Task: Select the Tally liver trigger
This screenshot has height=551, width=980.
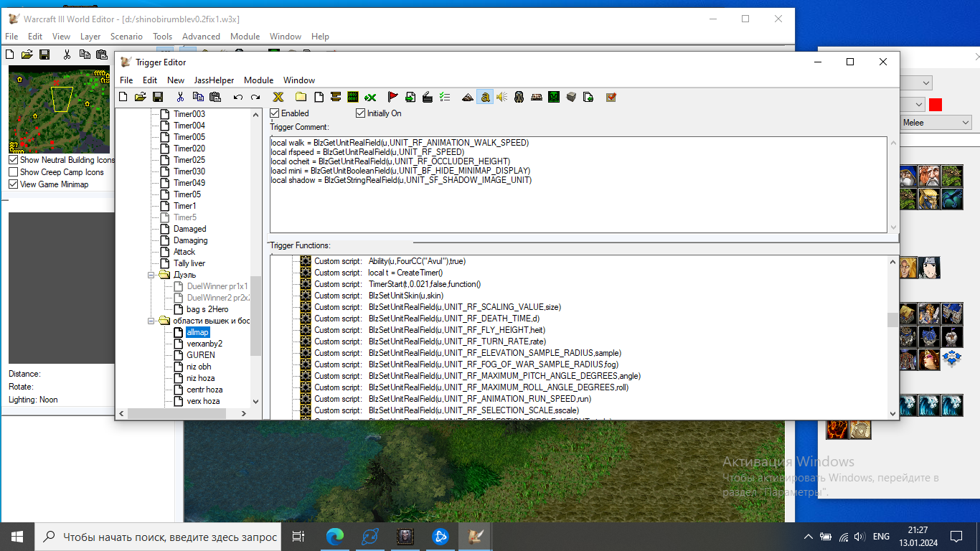Action: [x=189, y=263]
